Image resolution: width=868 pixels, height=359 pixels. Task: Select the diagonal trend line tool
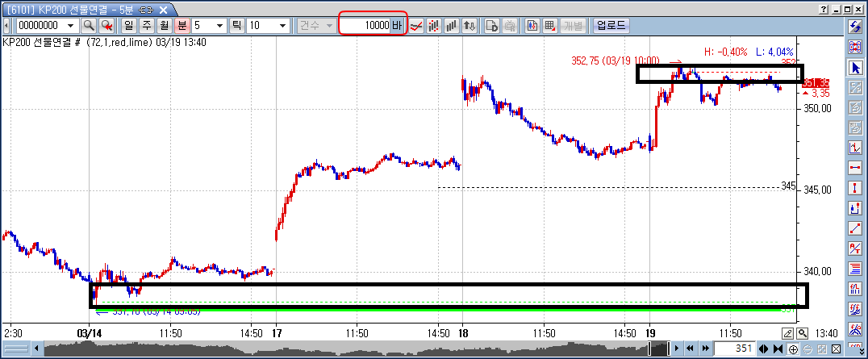click(x=856, y=228)
